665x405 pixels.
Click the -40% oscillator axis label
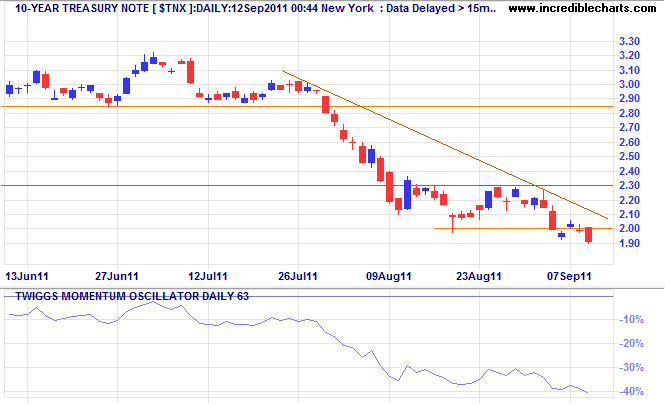tap(631, 391)
